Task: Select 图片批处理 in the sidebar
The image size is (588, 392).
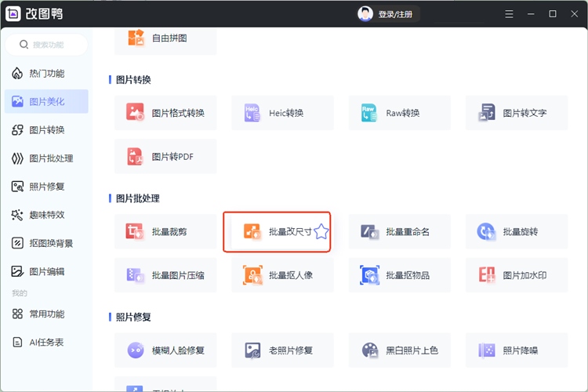Action: [46, 158]
